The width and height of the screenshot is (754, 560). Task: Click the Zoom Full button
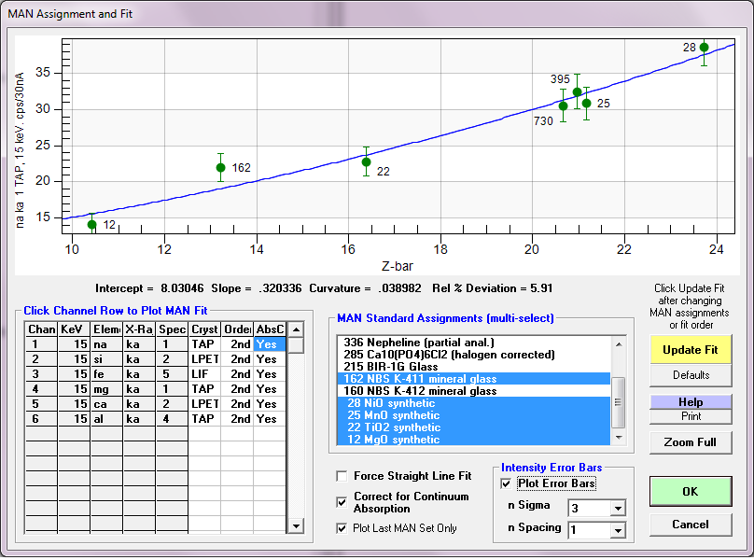(x=691, y=442)
